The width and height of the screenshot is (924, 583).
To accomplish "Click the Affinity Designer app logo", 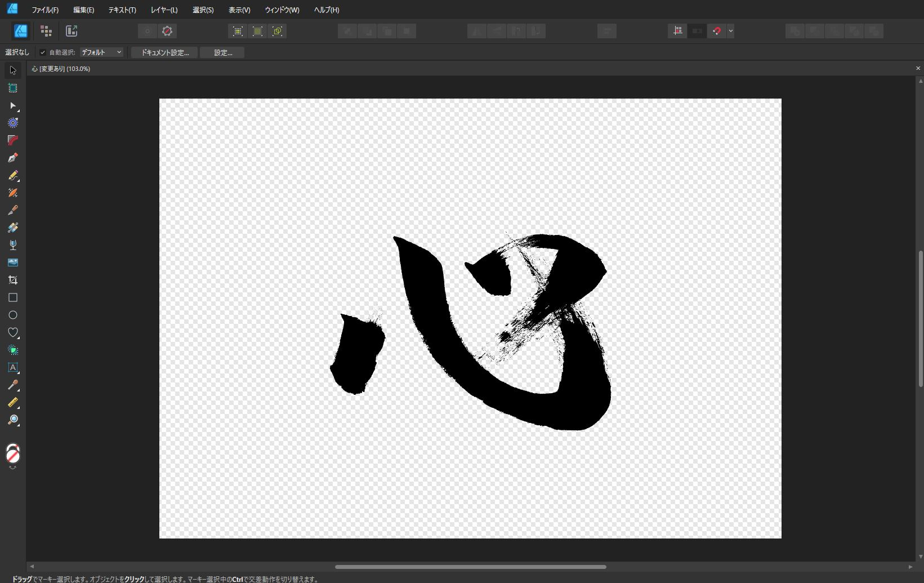I will coord(12,8).
